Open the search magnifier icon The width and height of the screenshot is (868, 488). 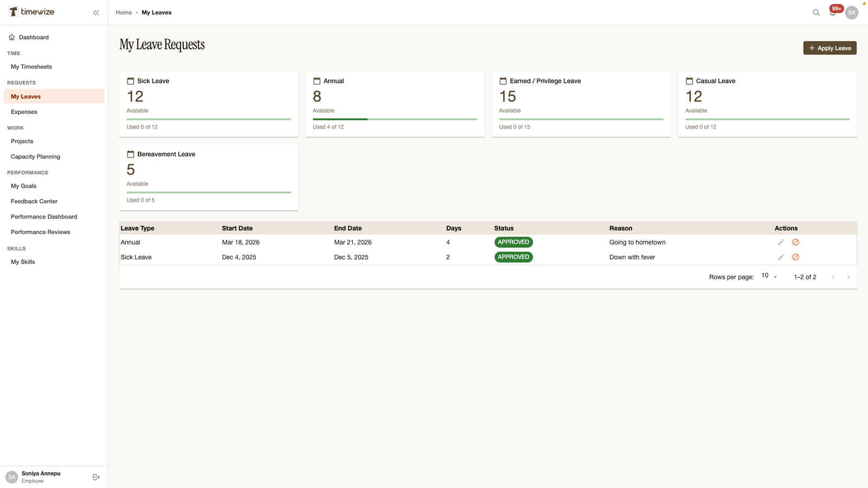[x=816, y=12]
